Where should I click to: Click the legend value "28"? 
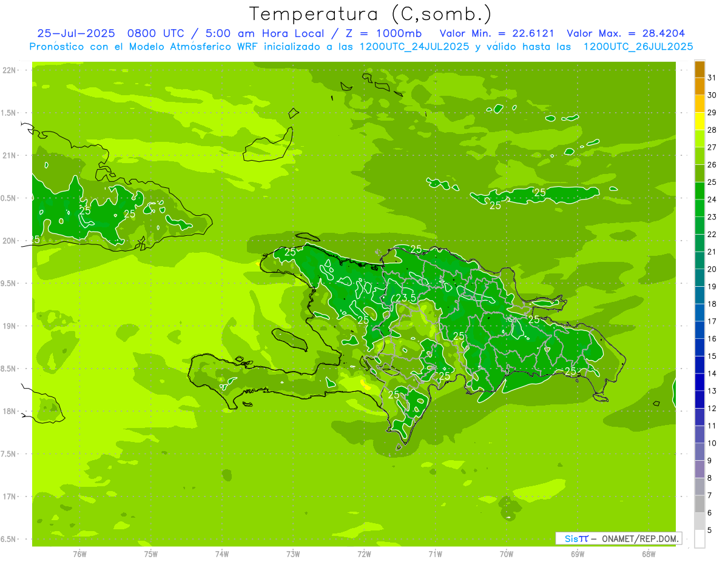(x=712, y=130)
